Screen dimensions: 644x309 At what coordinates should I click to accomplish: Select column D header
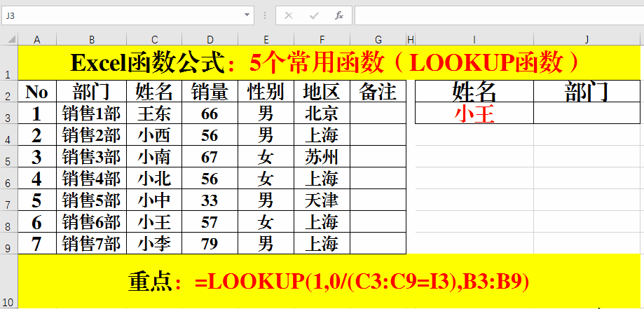(210, 39)
